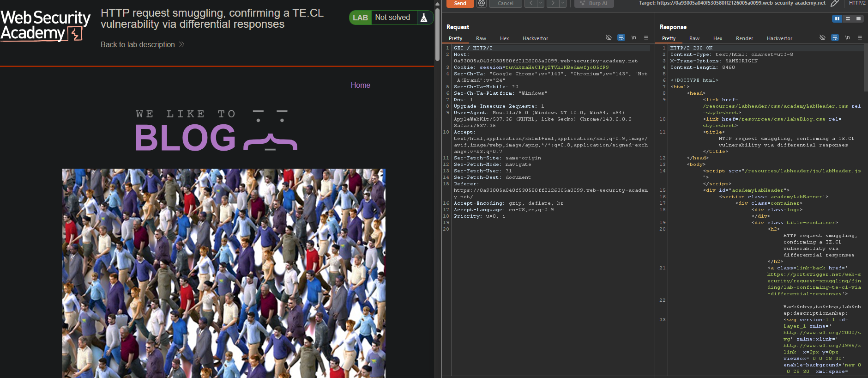The image size is (868, 378).
Task: Switch to top-bottom stacked layout
Action: (848, 18)
